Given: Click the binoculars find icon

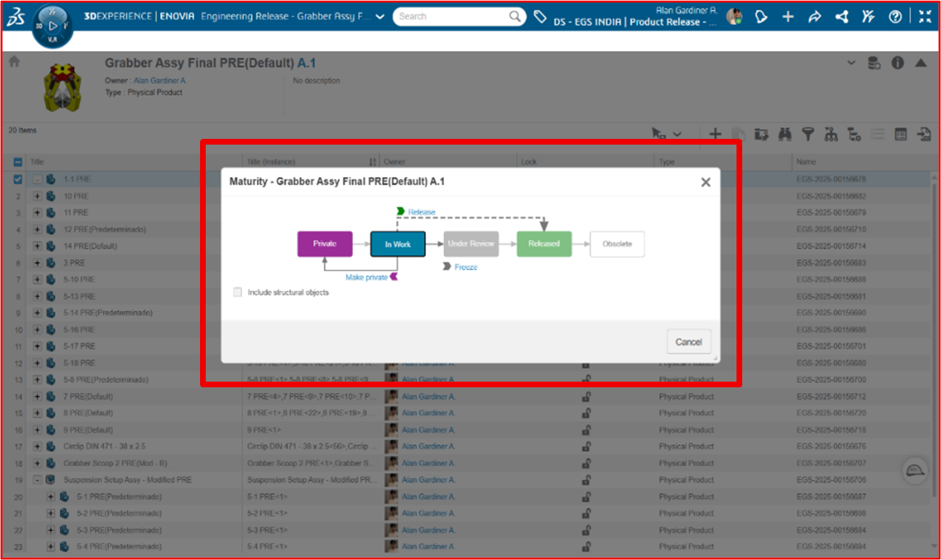Looking at the screenshot, I should tap(784, 134).
